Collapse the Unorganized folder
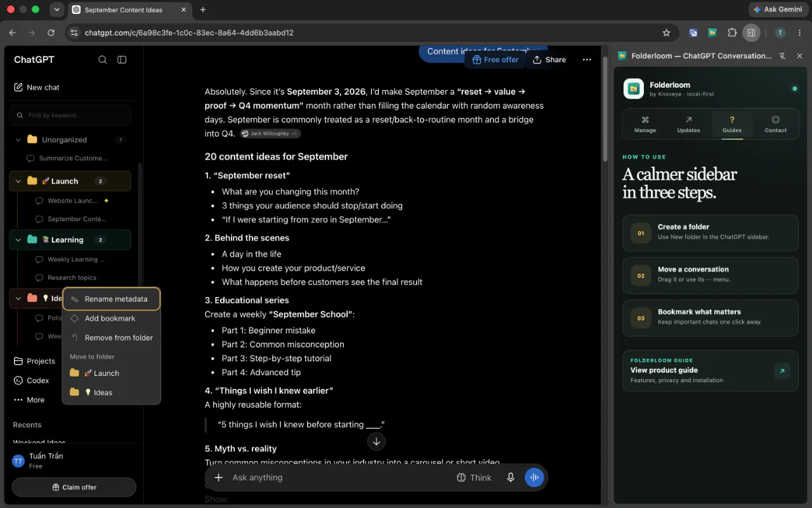 (18, 140)
